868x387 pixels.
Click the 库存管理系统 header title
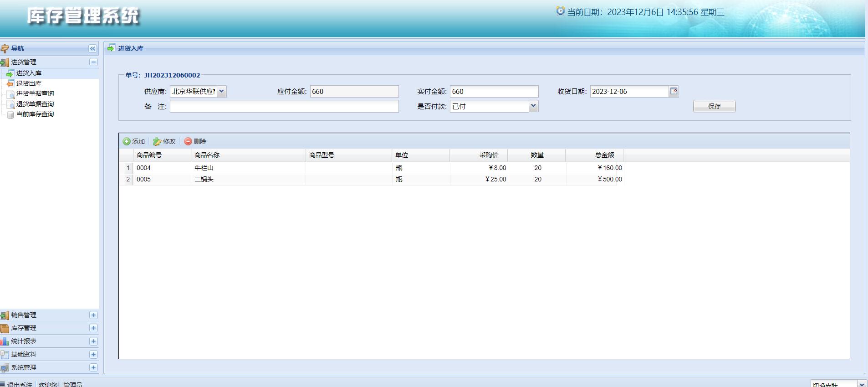click(83, 16)
